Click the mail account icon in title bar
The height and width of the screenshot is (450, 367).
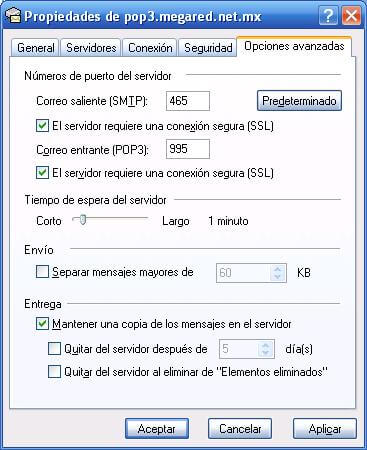tap(13, 16)
